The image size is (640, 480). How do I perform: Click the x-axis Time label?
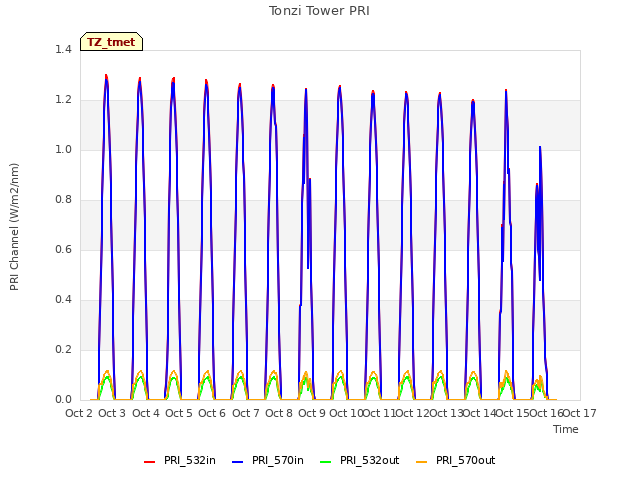[x=566, y=429]
